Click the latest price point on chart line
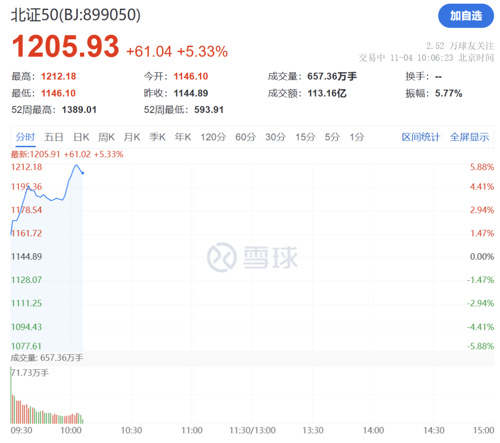 83,173
